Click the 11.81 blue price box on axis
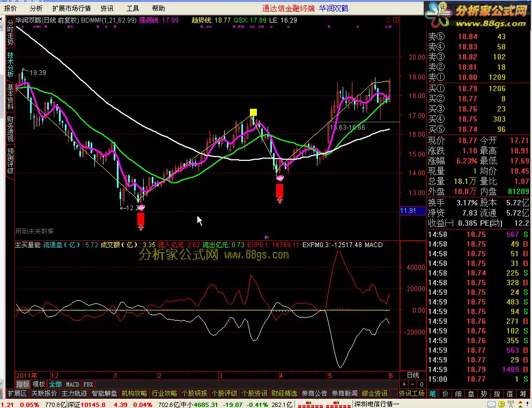Image resolution: width=532 pixels, height=408 pixels. pyautogui.click(x=413, y=211)
